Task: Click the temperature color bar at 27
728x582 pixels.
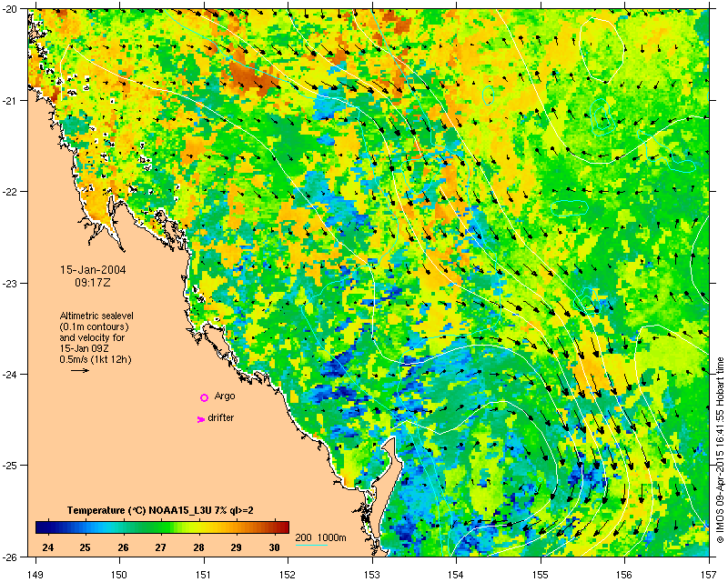Action: 161,527
